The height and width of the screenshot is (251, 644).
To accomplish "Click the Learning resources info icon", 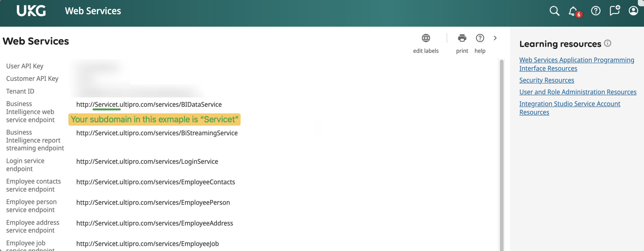I will click(x=608, y=43).
